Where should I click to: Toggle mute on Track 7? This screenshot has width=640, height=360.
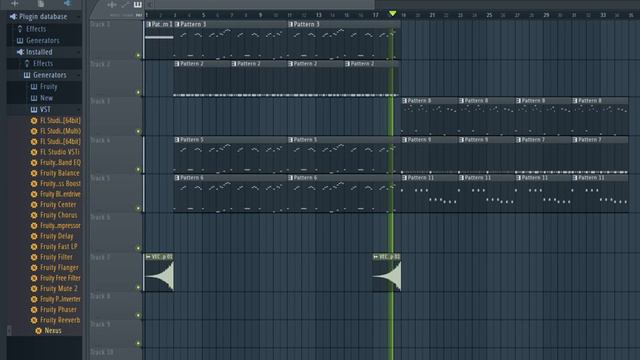tap(138, 287)
